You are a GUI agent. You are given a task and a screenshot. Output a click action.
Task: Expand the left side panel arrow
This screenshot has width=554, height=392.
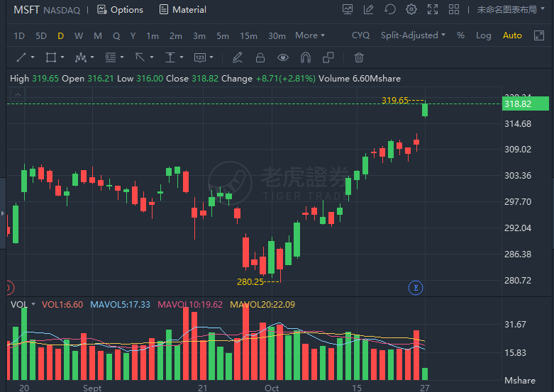coord(2,213)
